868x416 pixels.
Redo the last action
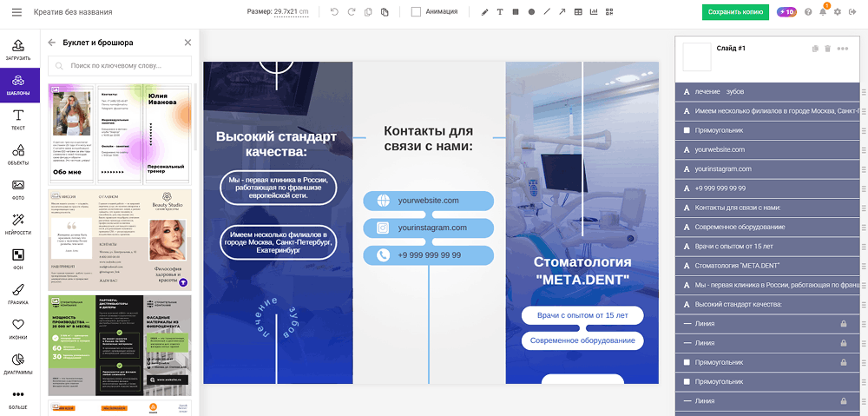pos(351,11)
